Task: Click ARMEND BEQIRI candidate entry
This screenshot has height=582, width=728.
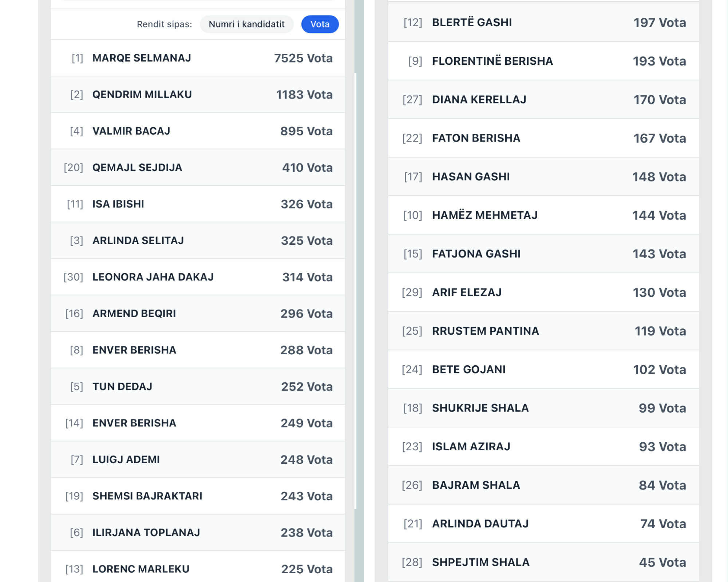Action: pos(198,314)
